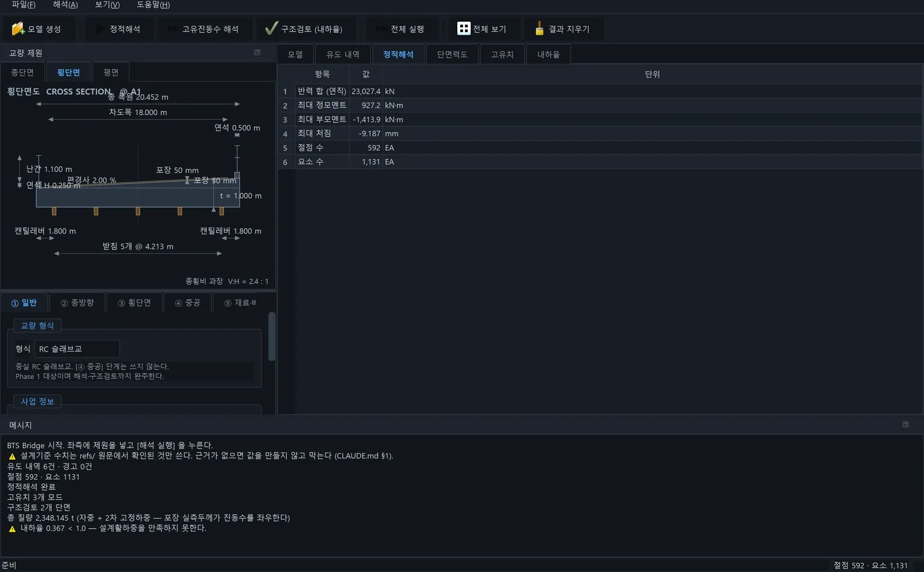Click the 항목 column header
Screen dimensions: 924x572
322,74
